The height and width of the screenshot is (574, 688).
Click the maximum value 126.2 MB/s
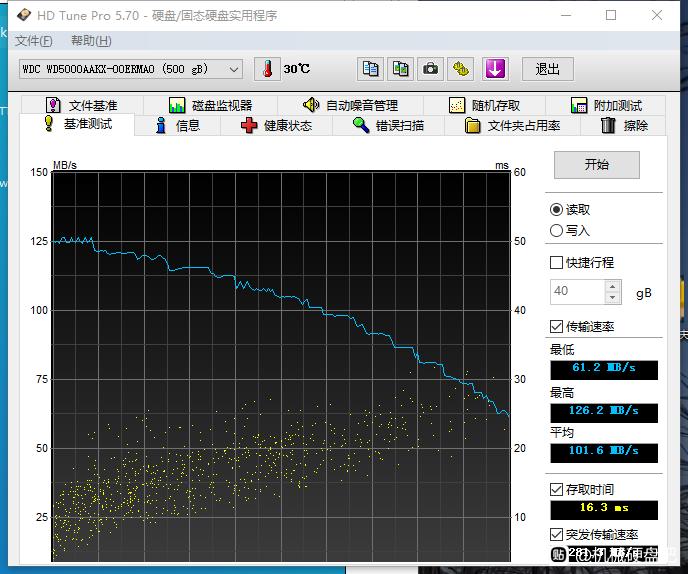click(604, 413)
